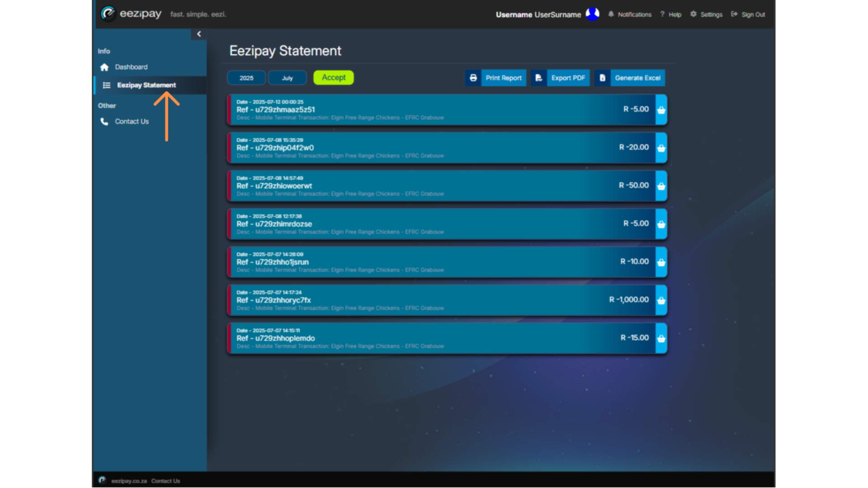The image size is (868, 488).
Task: Click amount R -20.00
Action: coord(634,147)
